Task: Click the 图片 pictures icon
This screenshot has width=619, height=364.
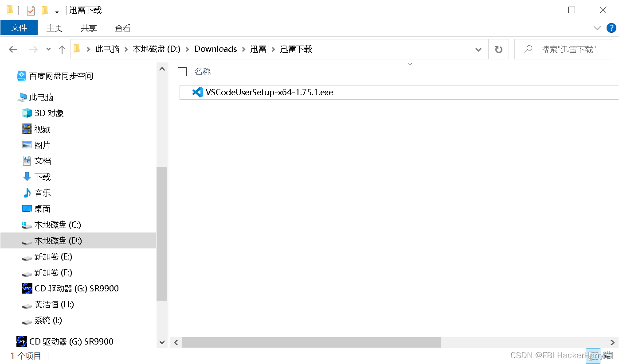Action: click(x=27, y=145)
